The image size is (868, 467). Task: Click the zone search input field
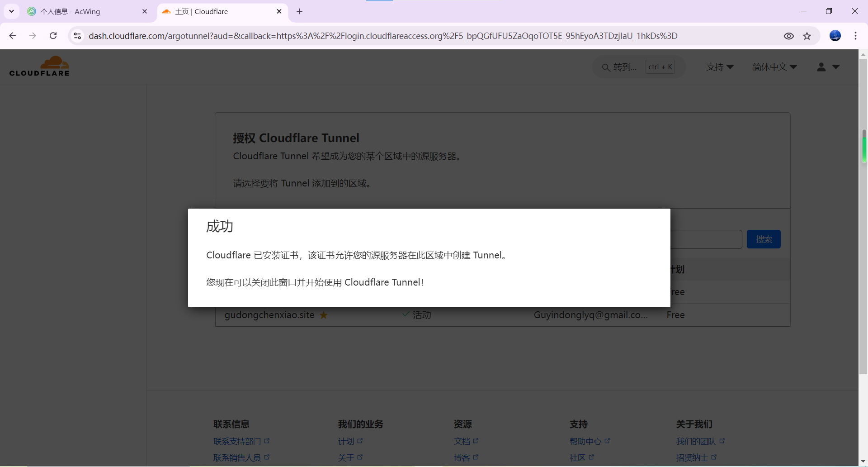(706, 239)
